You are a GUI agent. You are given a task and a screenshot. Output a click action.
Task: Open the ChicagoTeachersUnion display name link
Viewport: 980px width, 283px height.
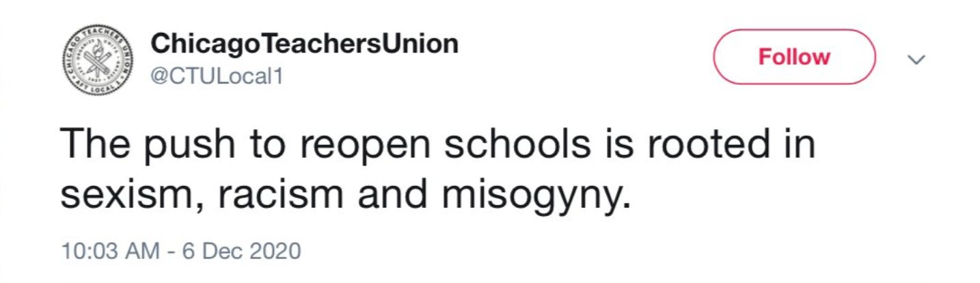(303, 45)
